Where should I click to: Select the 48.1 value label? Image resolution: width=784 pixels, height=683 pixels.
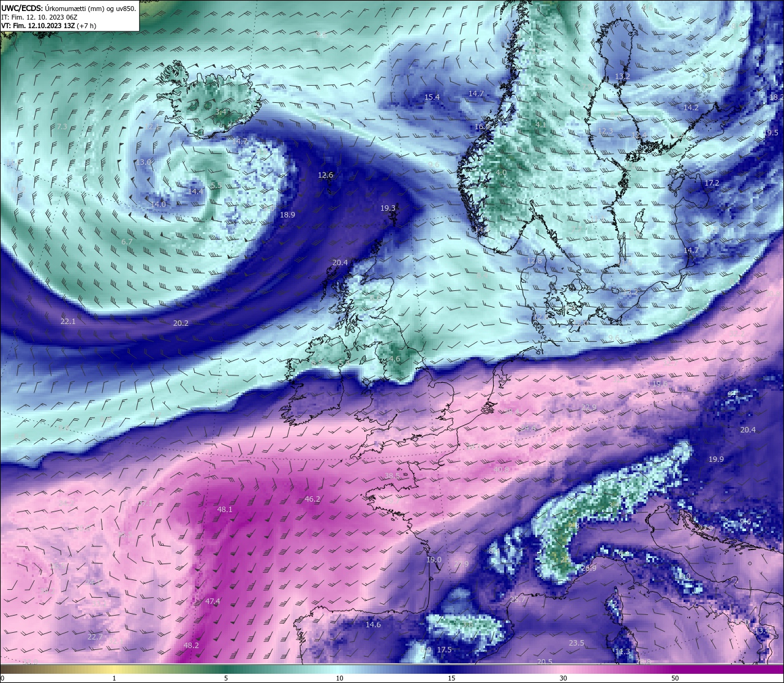225,510
